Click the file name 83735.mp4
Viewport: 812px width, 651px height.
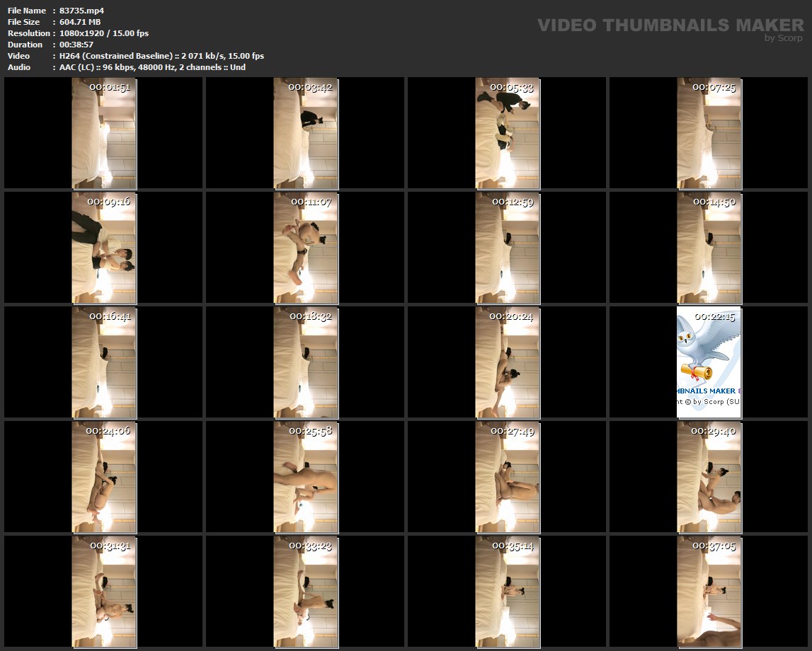pos(82,11)
